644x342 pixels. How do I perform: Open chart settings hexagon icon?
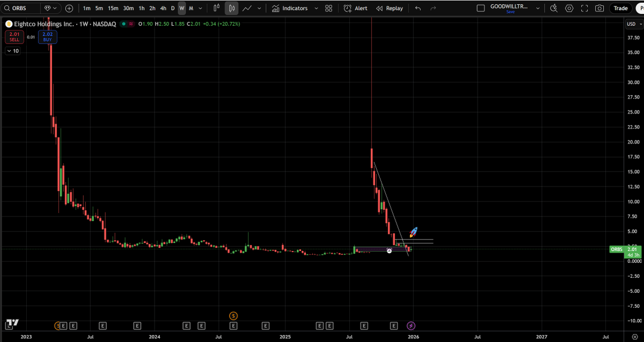(x=569, y=8)
